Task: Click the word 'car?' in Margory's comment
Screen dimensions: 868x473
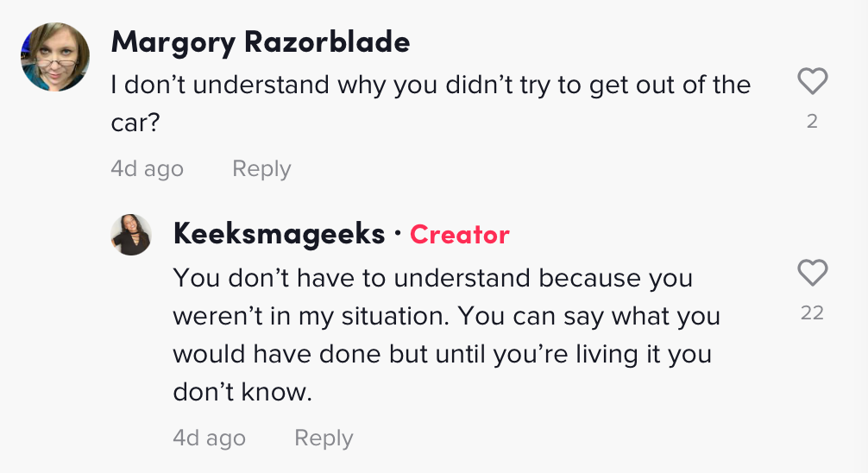Action: [135, 123]
